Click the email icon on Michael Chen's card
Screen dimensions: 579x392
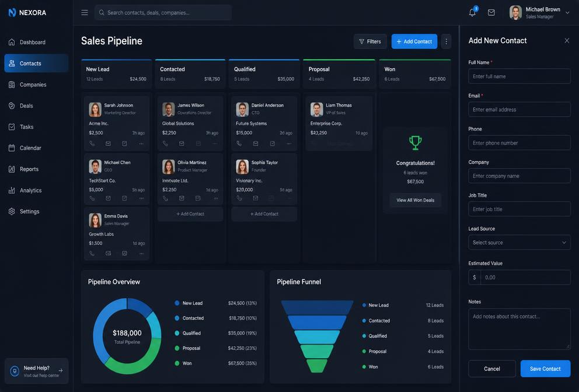click(108, 198)
